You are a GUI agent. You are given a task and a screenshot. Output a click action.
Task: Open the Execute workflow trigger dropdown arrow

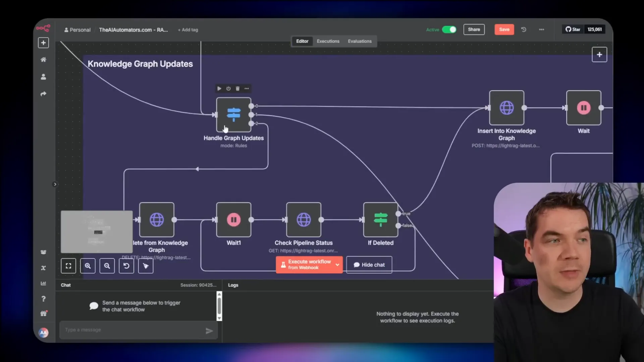point(337,265)
